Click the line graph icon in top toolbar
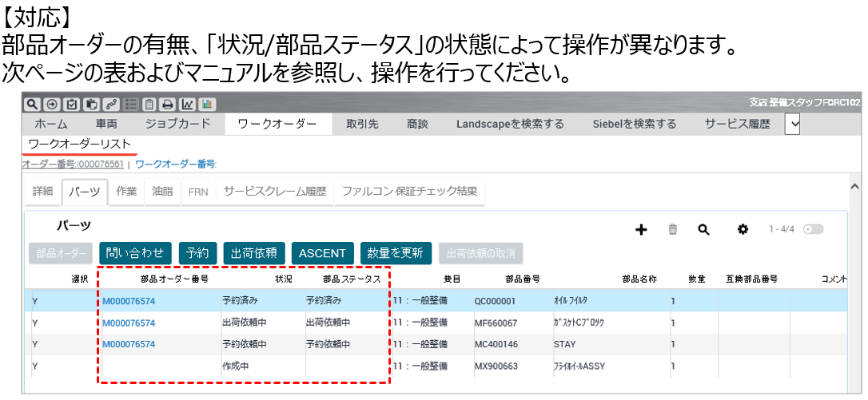The height and width of the screenshot is (400, 868). [x=188, y=104]
